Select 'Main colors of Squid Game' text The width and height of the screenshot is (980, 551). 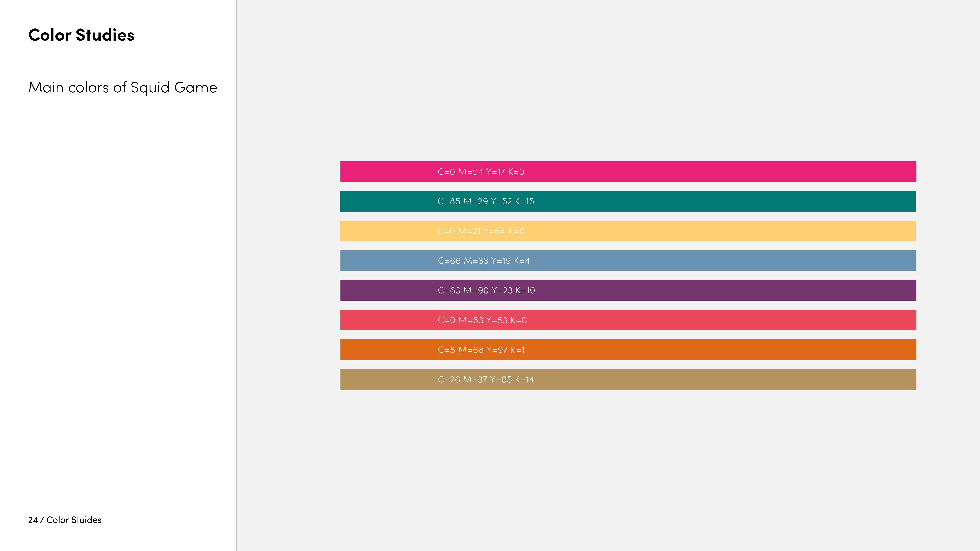click(x=123, y=87)
